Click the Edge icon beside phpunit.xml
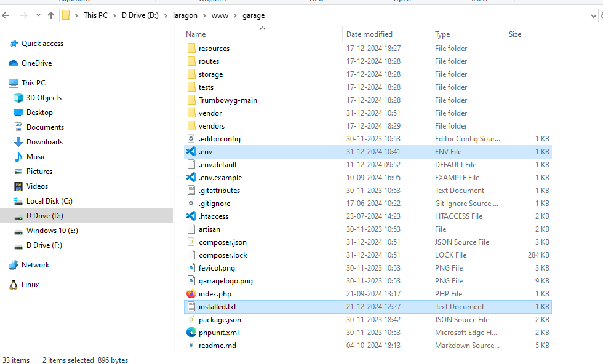603x364 pixels. tap(191, 333)
